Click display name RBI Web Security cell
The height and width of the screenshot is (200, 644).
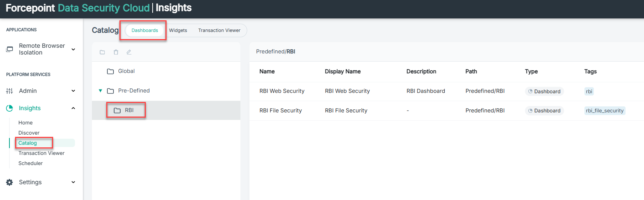(347, 91)
